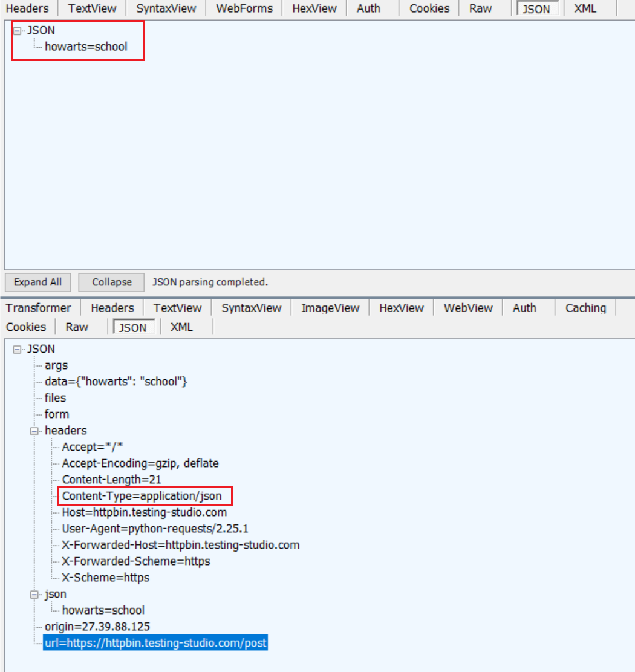Collapse the headers tree node
The image size is (635, 672).
[x=34, y=431]
